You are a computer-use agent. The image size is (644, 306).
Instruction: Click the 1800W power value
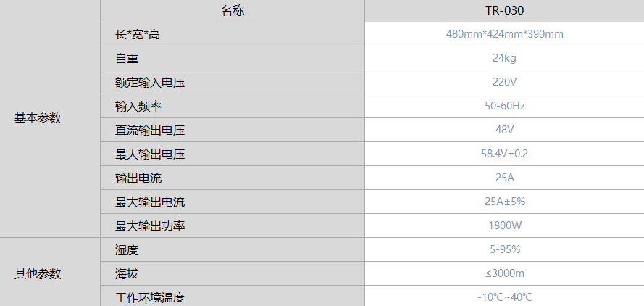(505, 226)
